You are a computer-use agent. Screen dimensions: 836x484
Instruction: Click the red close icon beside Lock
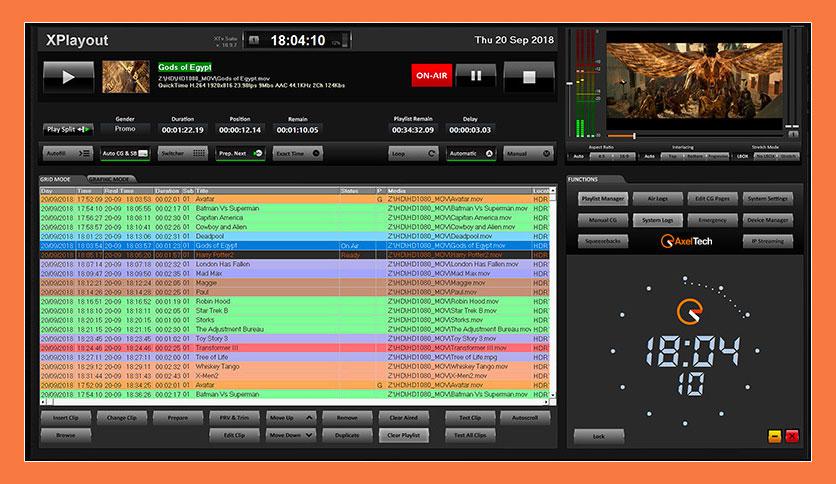791,436
